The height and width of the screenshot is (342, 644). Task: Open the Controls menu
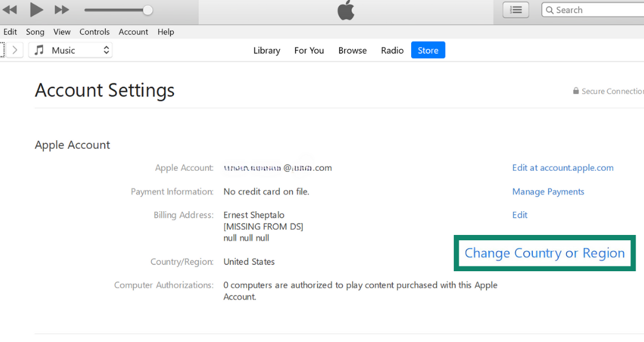point(94,32)
